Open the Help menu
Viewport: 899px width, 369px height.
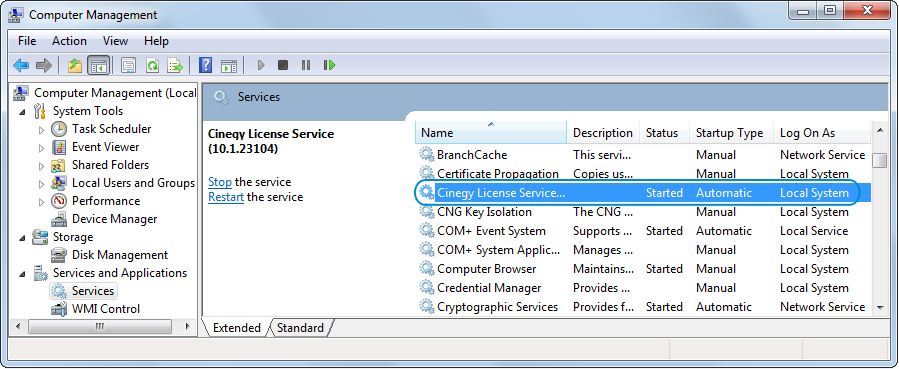[157, 41]
